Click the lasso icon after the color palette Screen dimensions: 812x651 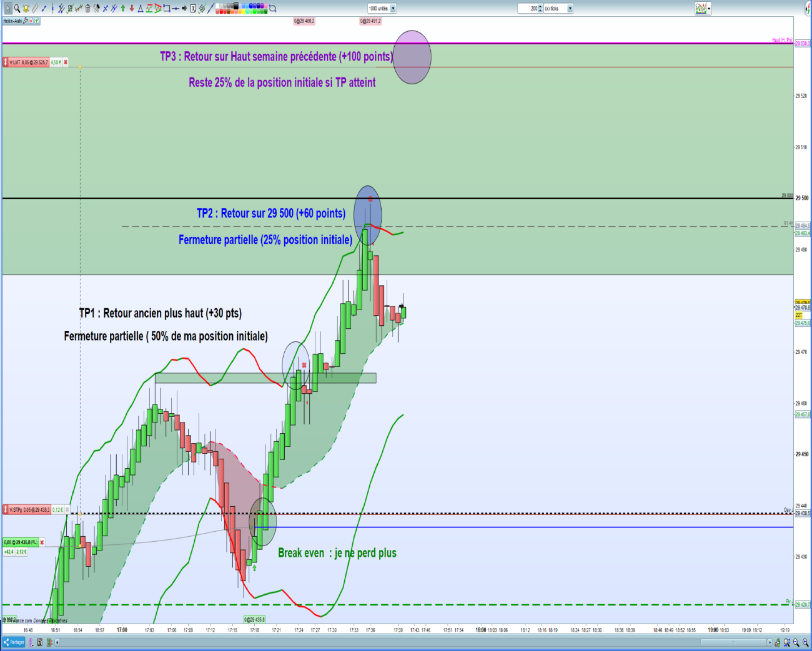(273, 9)
